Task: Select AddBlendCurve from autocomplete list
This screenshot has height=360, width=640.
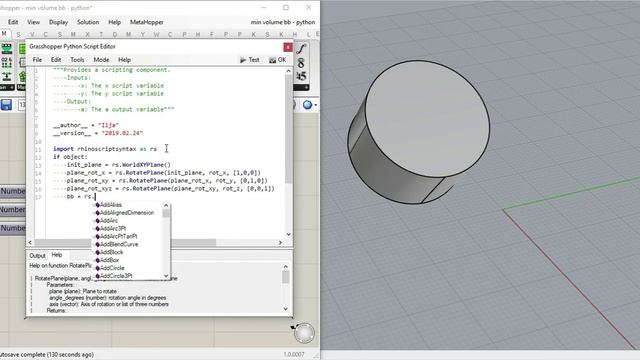Action: point(119,244)
